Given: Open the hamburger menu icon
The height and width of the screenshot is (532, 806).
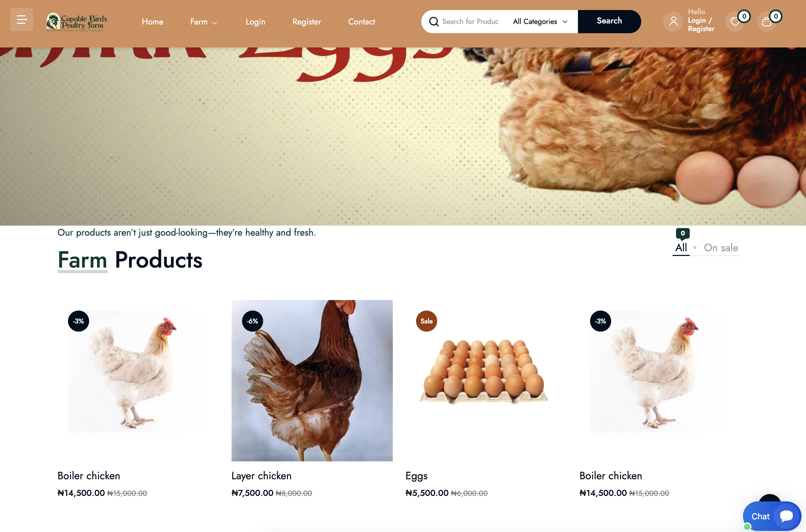Looking at the screenshot, I should pos(22,20).
